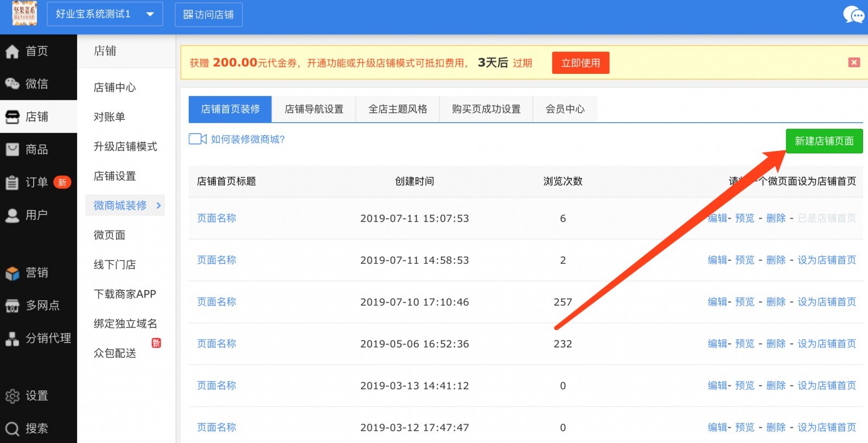This screenshot has height=443, width=868.
Task: Open 店铺设置 in submenu
Action: point(114,176)
